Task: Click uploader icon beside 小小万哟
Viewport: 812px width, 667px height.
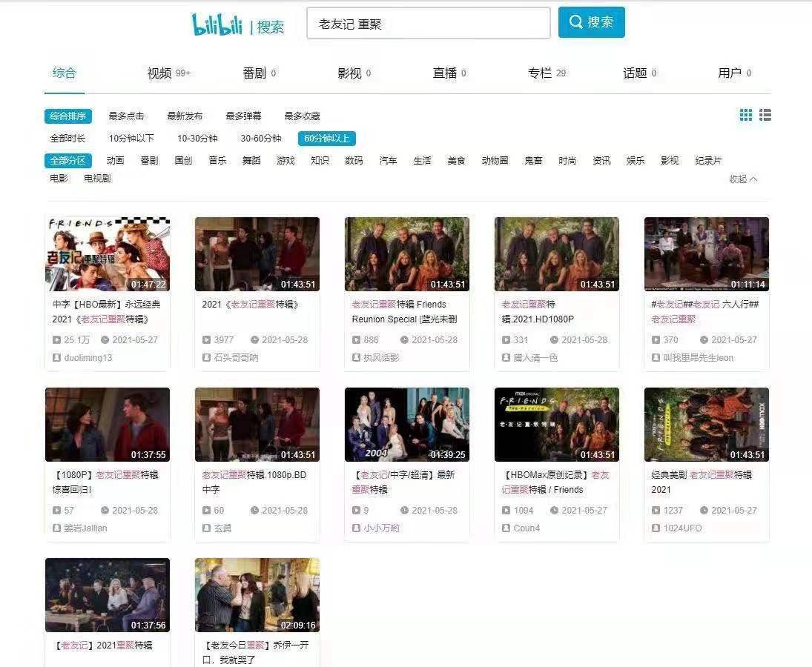Action: coord(356,528)
